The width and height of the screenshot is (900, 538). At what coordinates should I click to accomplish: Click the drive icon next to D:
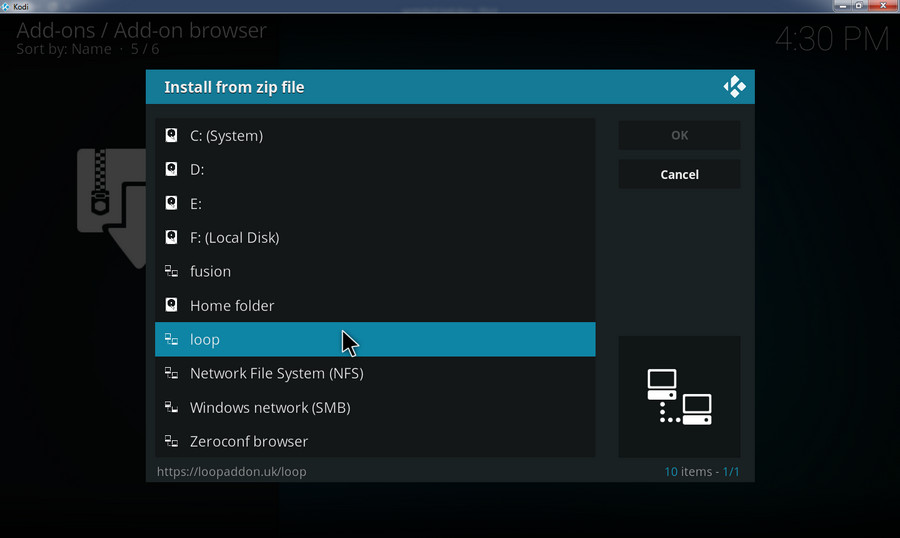(x=171, y=169)
